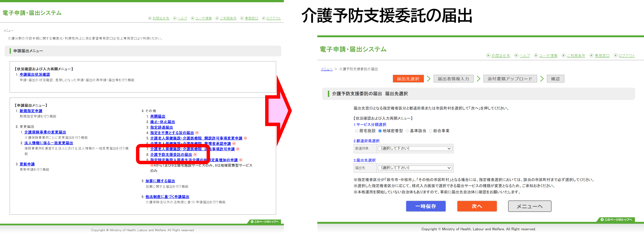
Task: Click play icon beside right お問合せ先
Action: (x=488, y=56)
